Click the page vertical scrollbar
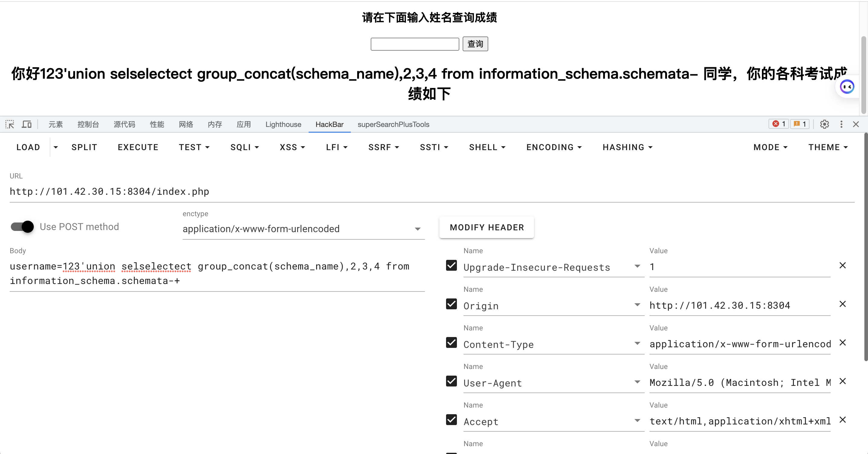Screen dimensions: 868x454 click(864, 75)
